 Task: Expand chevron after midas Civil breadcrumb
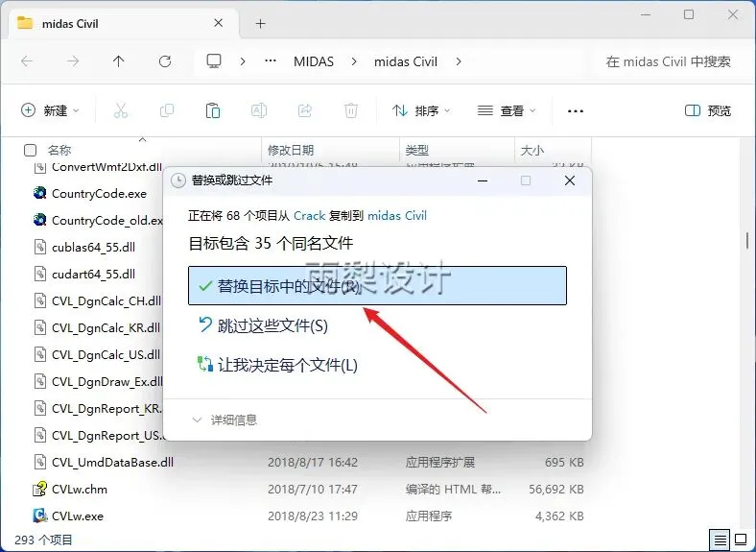click(x=459, y=61)
